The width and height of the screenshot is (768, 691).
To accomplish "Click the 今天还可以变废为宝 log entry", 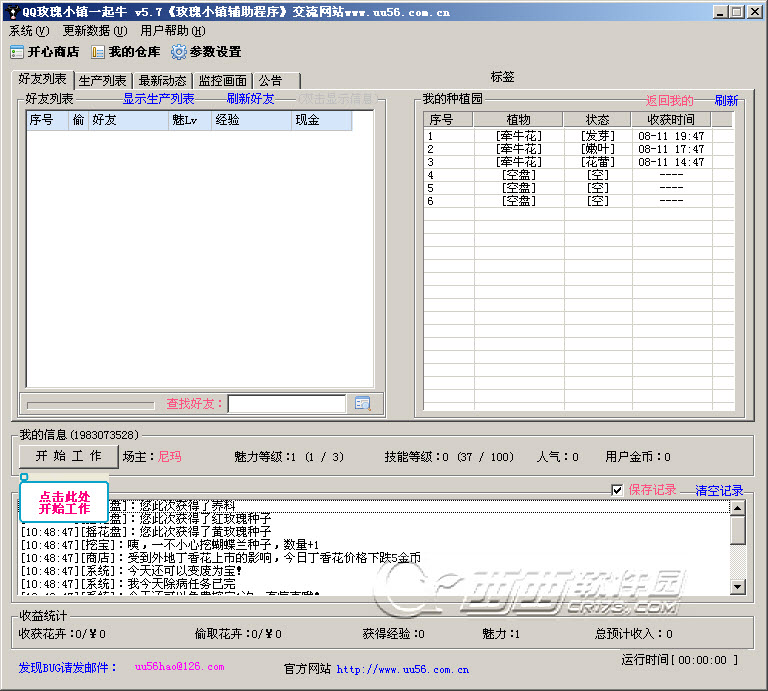I will click(x=131, y=571).
